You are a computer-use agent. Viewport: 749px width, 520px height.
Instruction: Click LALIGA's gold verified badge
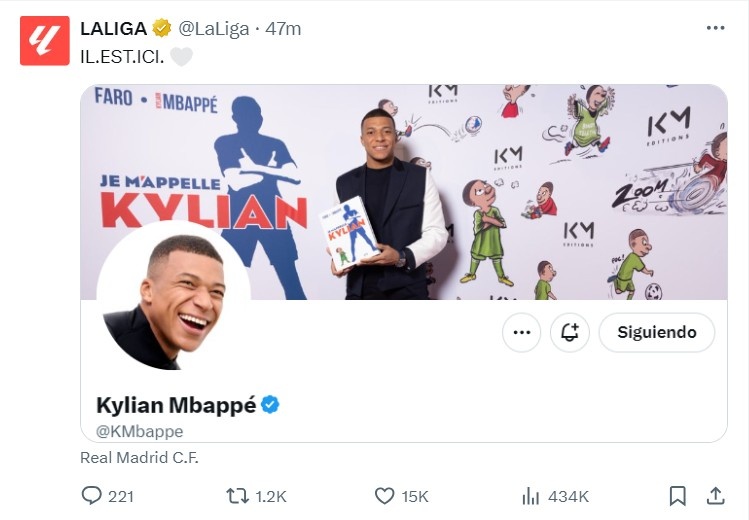click(162, 29)
